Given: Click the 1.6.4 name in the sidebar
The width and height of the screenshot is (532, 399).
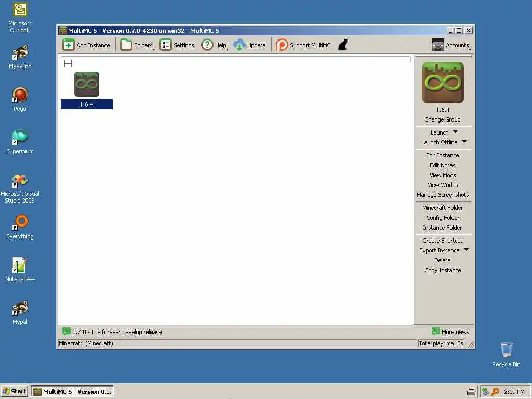Looking at the screenshot, I should point(443,110).
